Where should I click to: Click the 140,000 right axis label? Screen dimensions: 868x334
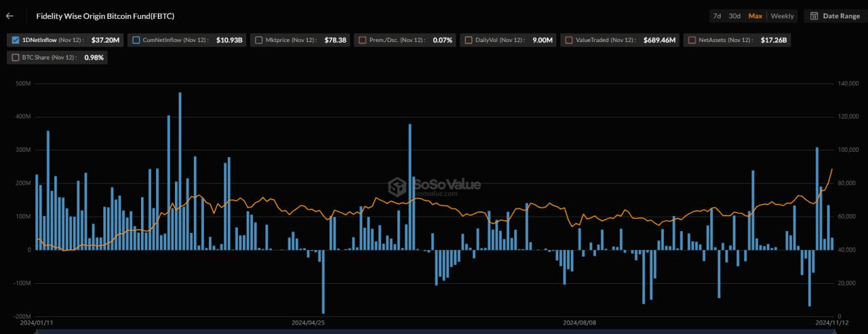click(850, 83)
